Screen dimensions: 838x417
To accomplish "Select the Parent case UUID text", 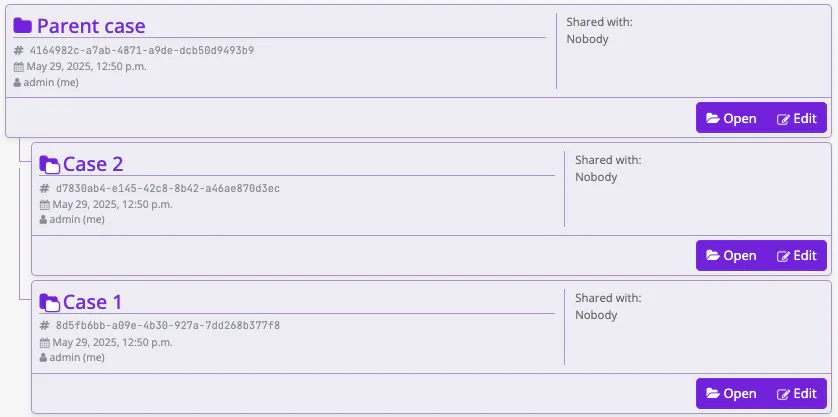I will (x=142, y=50).
